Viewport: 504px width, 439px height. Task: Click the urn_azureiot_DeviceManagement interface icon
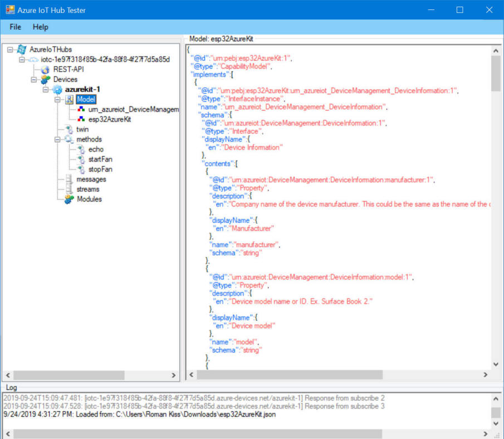[81, 109]
